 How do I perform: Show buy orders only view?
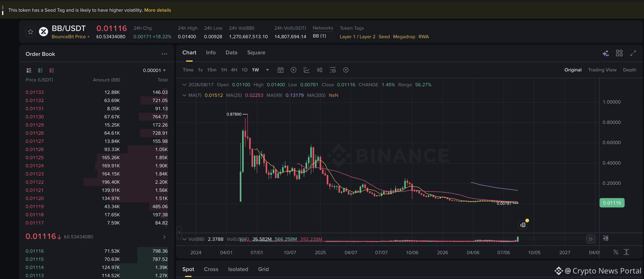pos(40,70)
